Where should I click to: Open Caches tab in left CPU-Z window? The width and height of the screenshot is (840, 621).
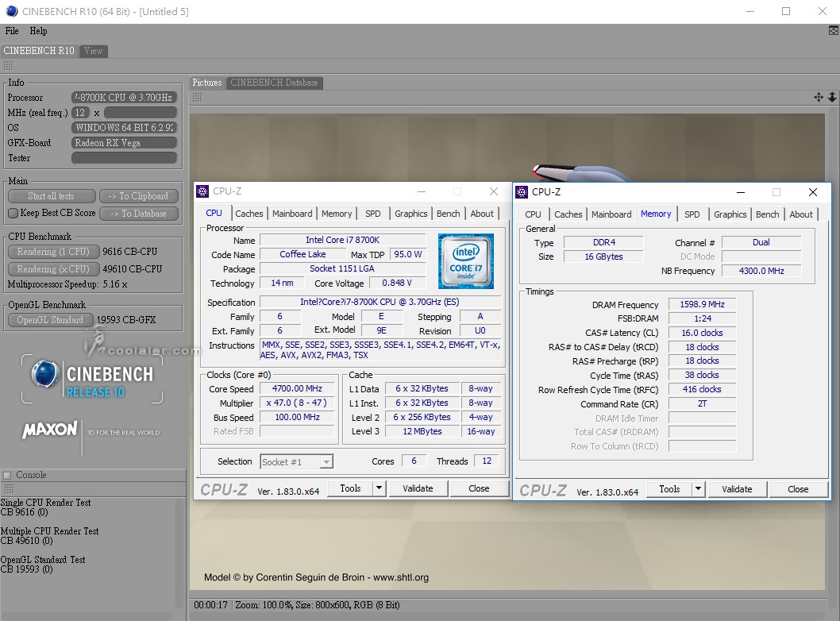(249, 214)
